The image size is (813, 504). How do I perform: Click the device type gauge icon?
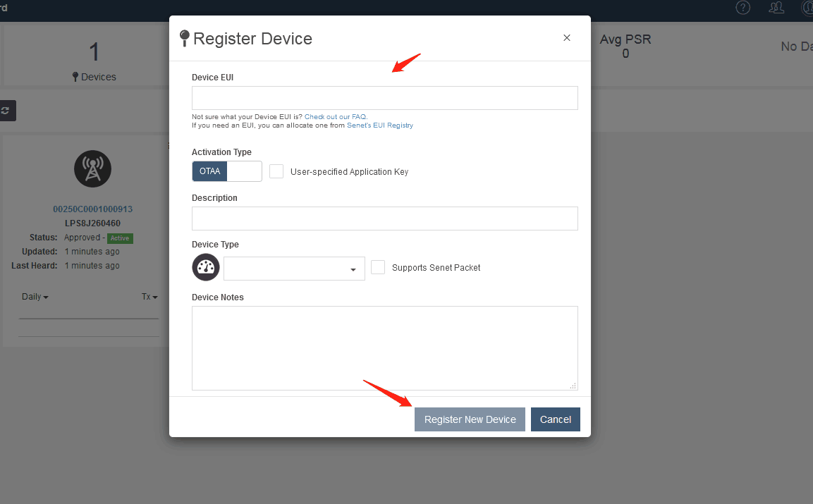(x=206, y=268)
